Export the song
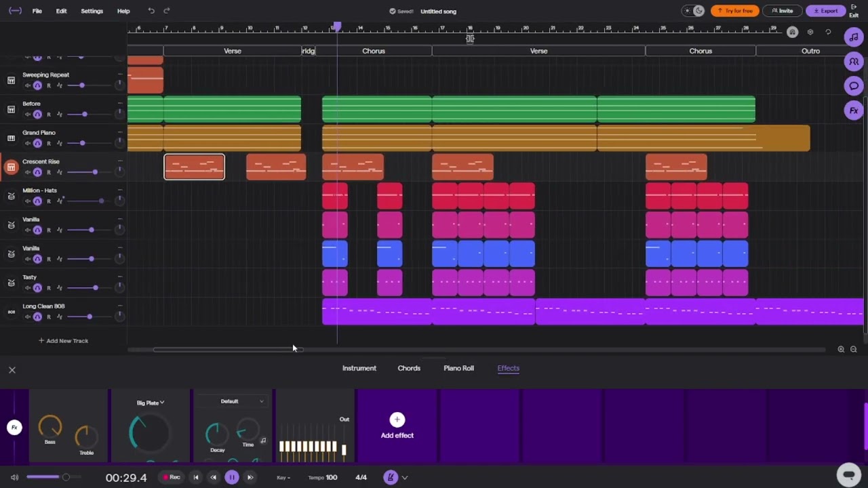Image resolution: width=868 pixels, height=488 pixels. click(825, 11)
